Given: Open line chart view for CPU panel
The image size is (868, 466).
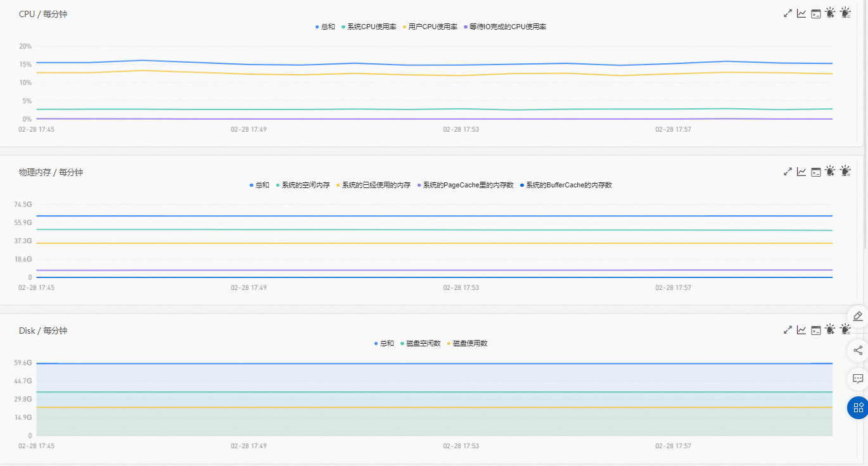Looking at the screenshot, I should [x=801, y=13].
